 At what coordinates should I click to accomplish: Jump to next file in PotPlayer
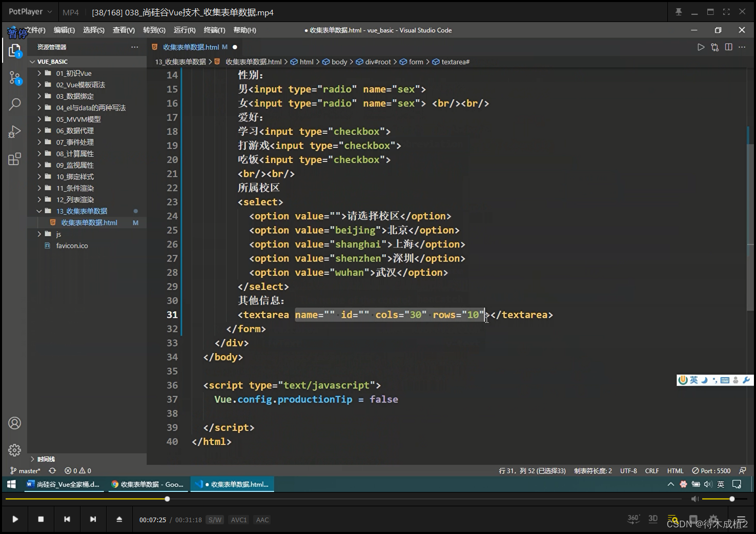[93, 519]
